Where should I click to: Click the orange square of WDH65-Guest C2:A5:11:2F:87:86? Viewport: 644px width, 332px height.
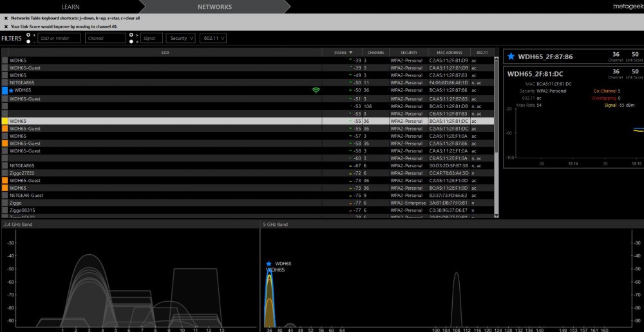click(x=5, y=143)
